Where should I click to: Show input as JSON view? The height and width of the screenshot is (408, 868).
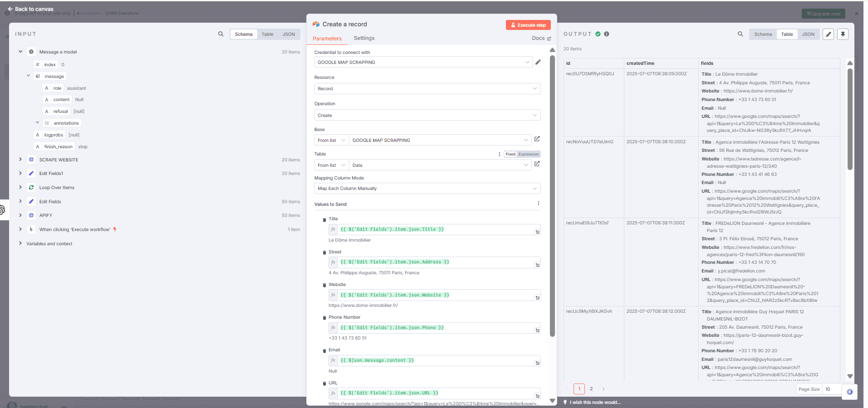point(289,34)
